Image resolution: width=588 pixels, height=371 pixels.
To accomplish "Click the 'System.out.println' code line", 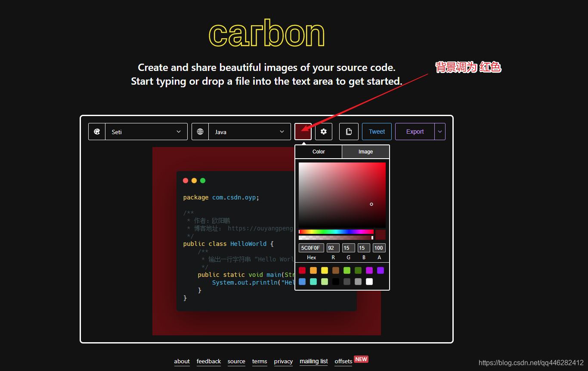I will 253,282.
